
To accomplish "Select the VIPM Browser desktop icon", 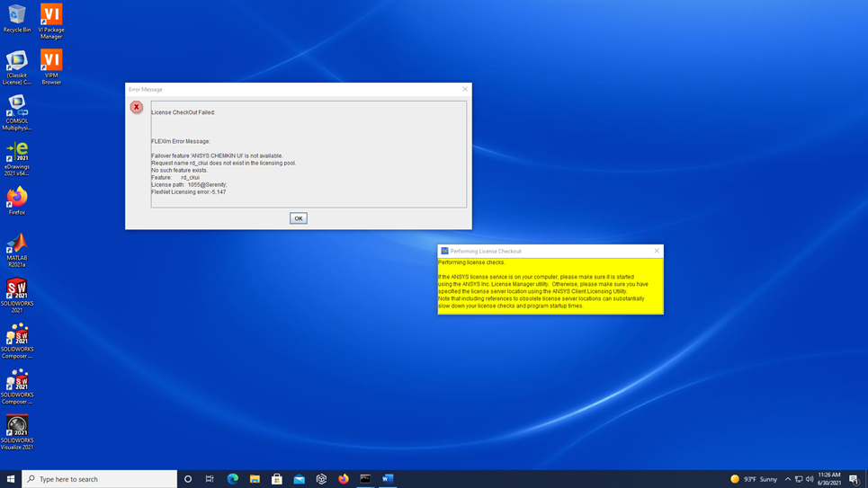I will coord(51,67).
